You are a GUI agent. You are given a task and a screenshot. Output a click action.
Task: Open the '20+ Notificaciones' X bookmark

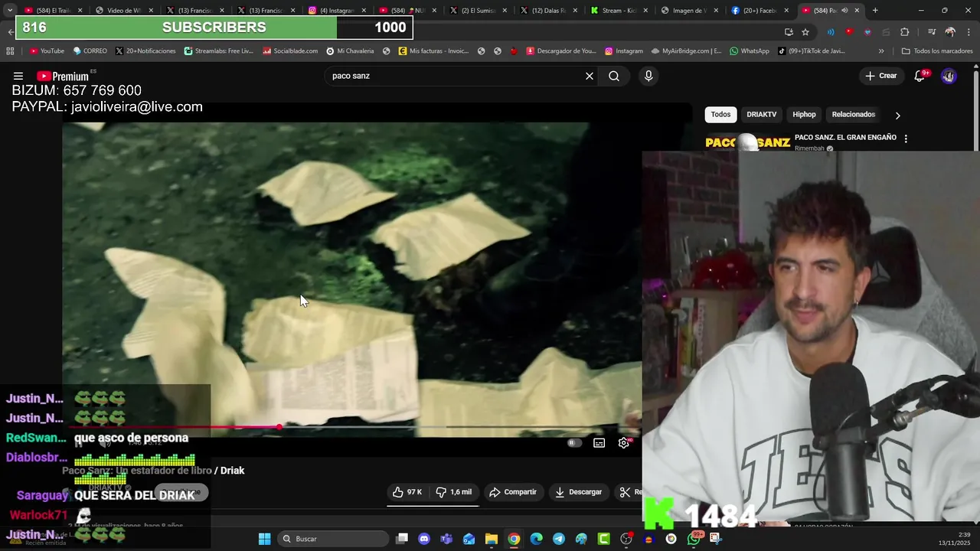click(x=146, y=51)
